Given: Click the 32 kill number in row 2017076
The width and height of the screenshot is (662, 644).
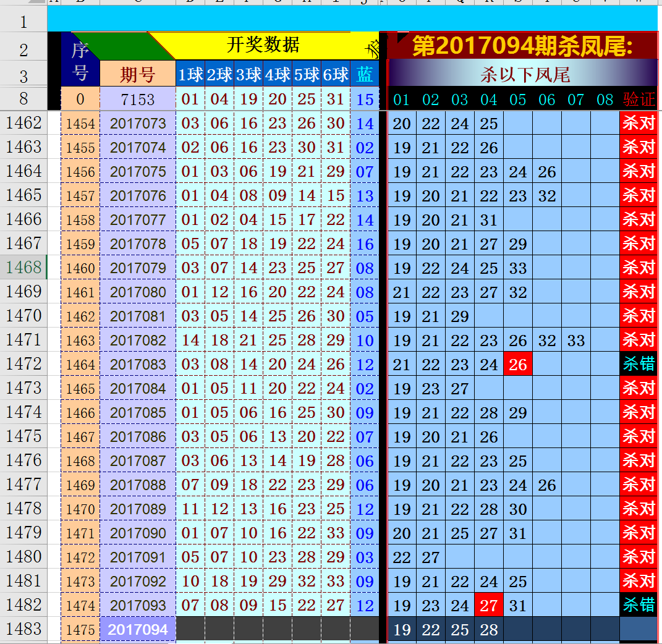Looking at the screenshot, I should coord(547,195).
